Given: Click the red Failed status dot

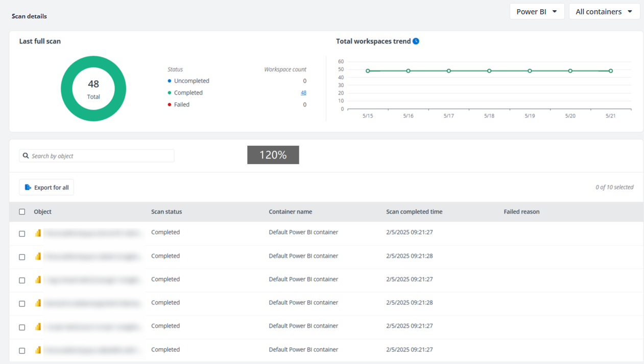Looking at the screenshot, I should coord(170,104).
